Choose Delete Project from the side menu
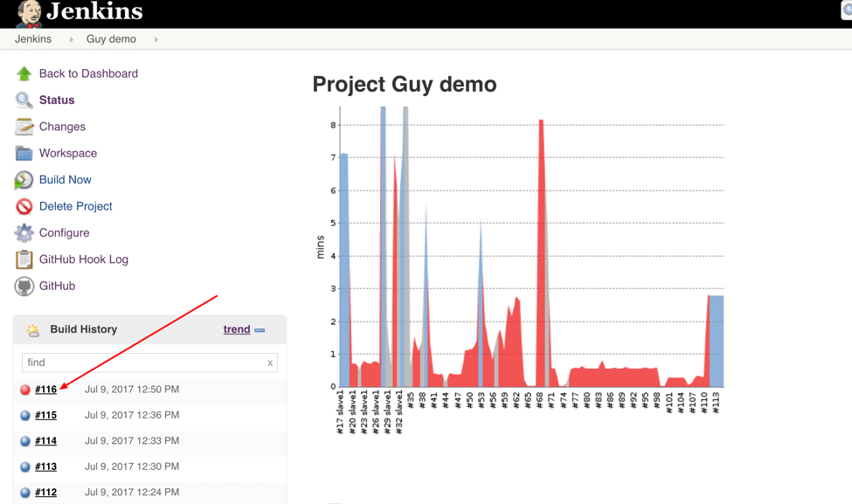Image resolution: width=852 pixels, height=504 pixels. [75, 206]
